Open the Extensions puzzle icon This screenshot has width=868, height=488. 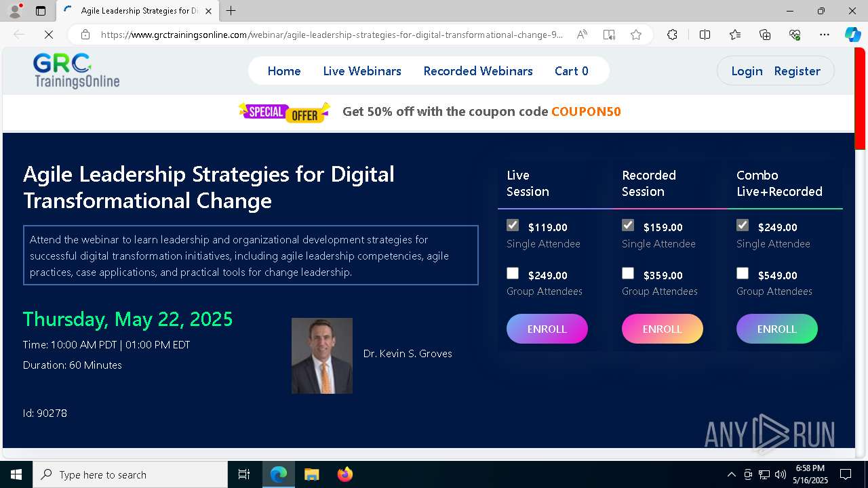click(x=672, y=35)
